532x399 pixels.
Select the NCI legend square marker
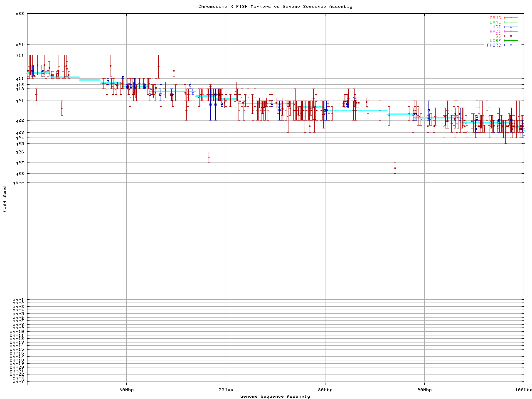[x=511, y=27]
